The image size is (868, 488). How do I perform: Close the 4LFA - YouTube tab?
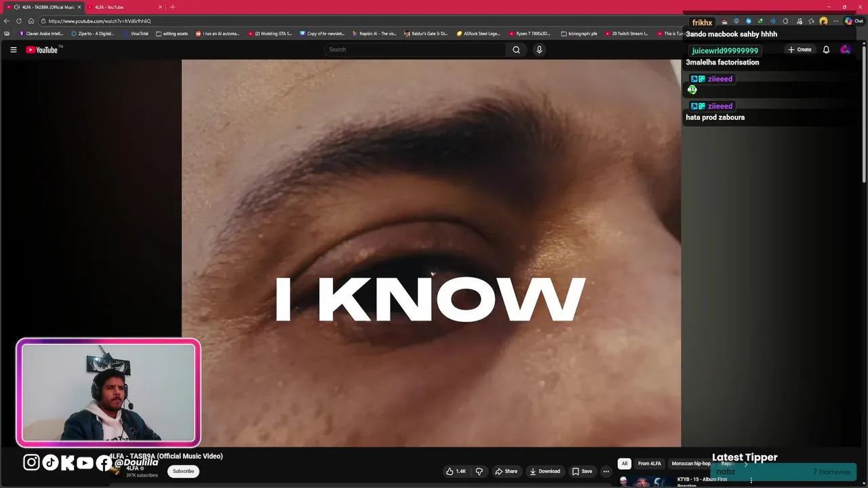click(161, 7)
